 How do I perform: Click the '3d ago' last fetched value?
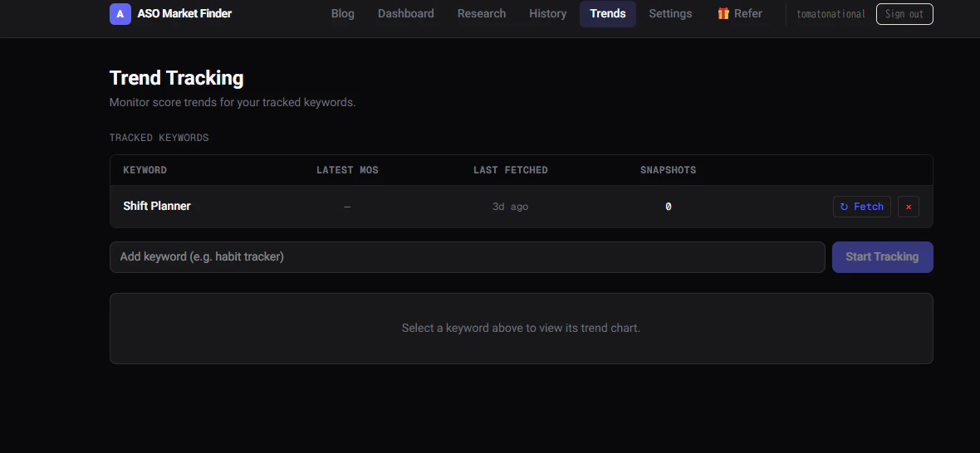[x=510, y=207]
